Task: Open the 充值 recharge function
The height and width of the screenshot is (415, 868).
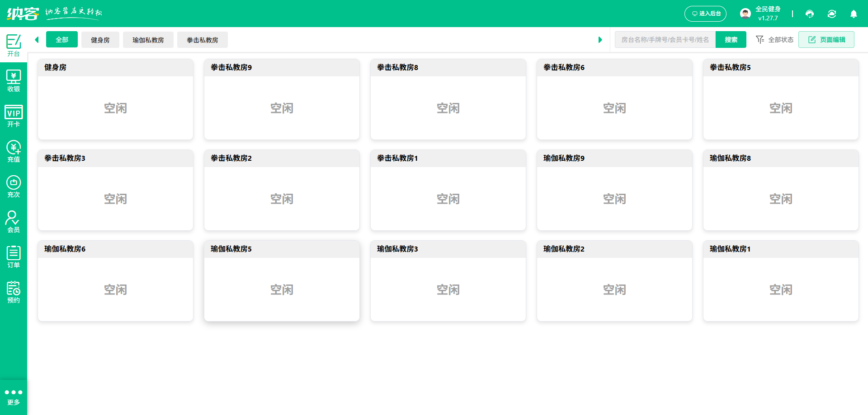Action: point(14,151)
